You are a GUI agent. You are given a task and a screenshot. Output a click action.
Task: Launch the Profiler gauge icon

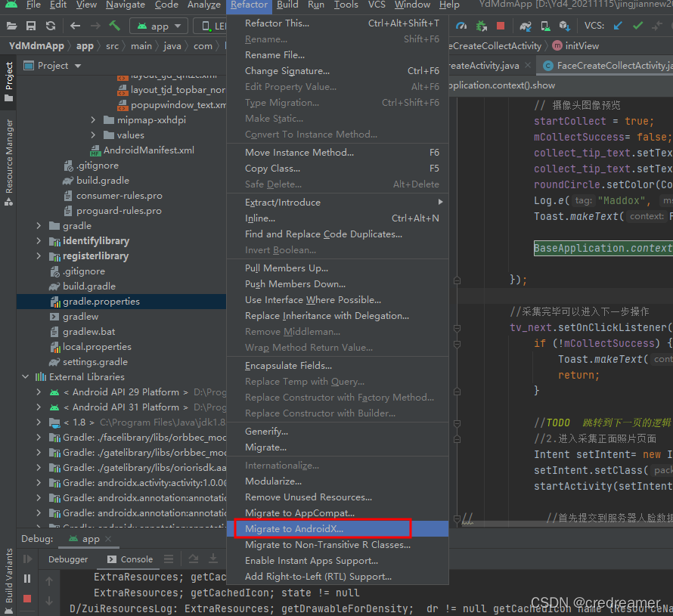tap(461, 25)
